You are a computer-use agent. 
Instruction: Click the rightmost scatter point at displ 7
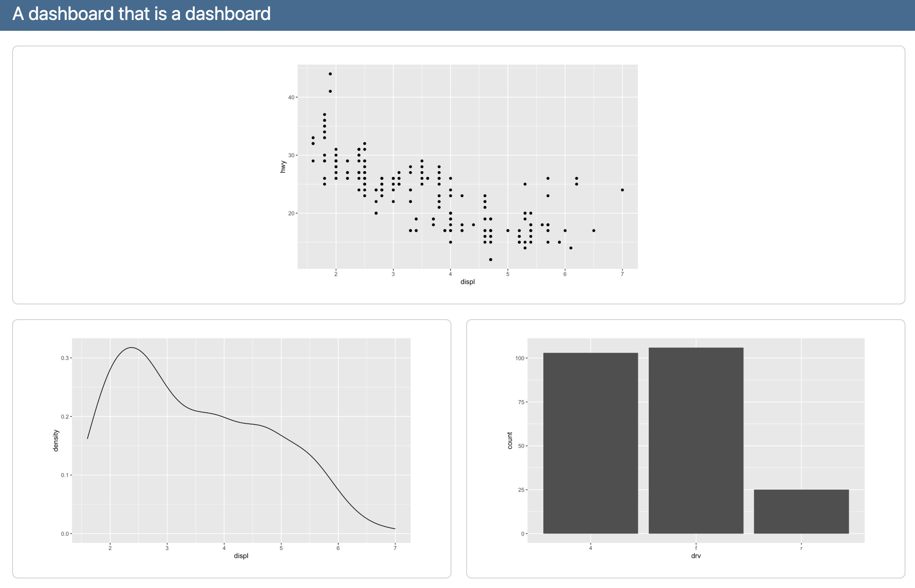coord(622,190)
